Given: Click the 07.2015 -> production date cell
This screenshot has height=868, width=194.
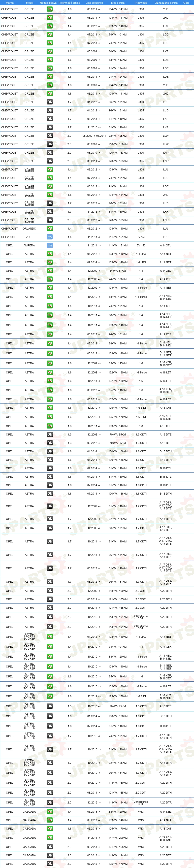Looking at the screenshot, I should click(94, 864).
